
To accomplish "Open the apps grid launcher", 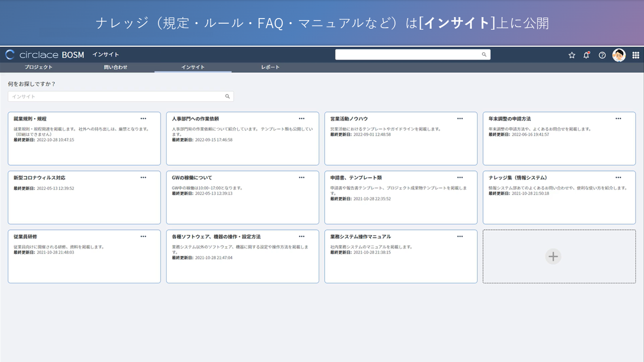I will (x=635, y=55).
